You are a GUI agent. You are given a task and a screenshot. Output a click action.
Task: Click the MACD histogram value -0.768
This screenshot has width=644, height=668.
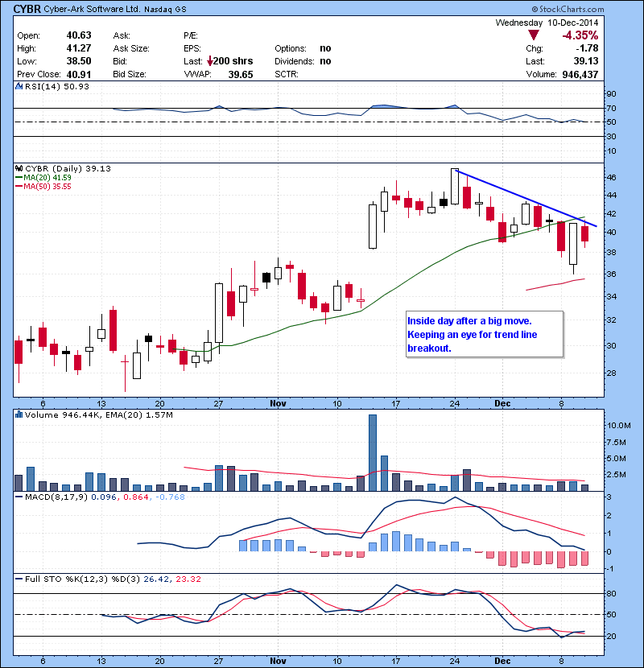(170, 497)
